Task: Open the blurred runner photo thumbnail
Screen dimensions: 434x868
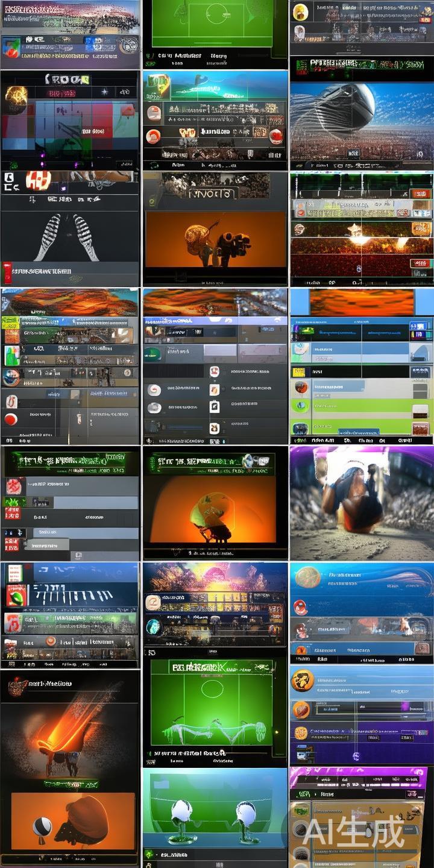Action: click(361, 503)
